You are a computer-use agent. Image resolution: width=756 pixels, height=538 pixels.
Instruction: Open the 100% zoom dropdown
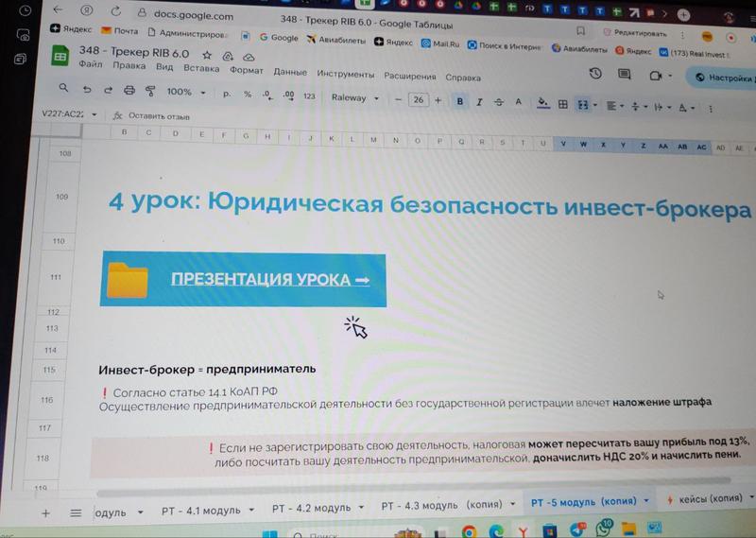186,93
